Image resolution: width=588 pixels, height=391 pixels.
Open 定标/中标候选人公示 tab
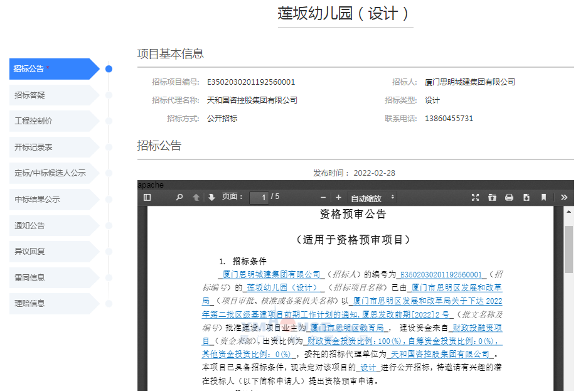click(50, 173)
